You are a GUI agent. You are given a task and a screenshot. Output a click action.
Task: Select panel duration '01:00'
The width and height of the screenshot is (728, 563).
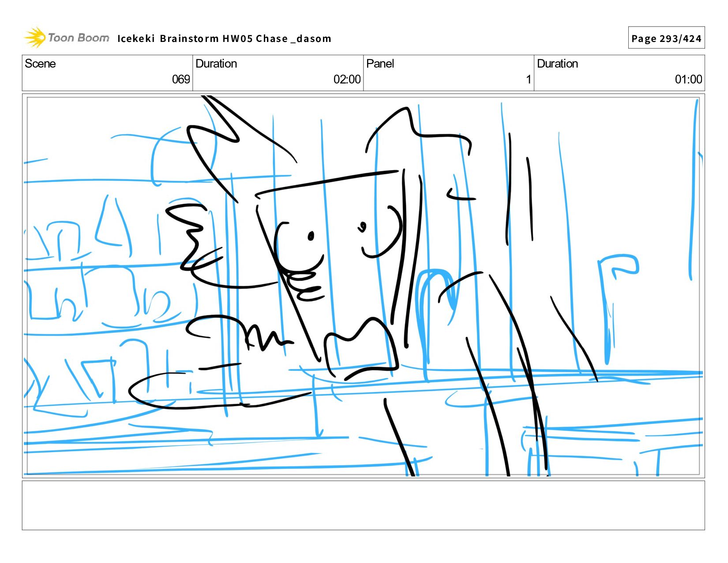pos(688,79)
